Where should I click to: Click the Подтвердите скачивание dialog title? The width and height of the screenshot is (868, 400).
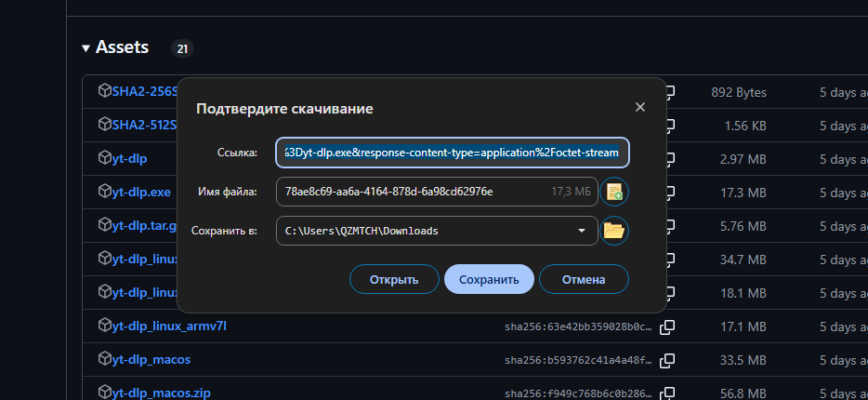tap(284, 109)
